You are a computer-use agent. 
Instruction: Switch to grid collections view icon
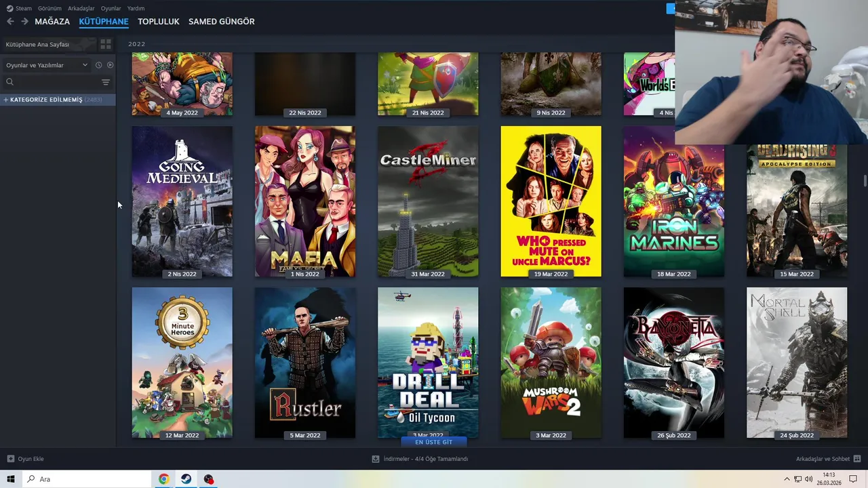pyautogui.click(x=106, y=44)
